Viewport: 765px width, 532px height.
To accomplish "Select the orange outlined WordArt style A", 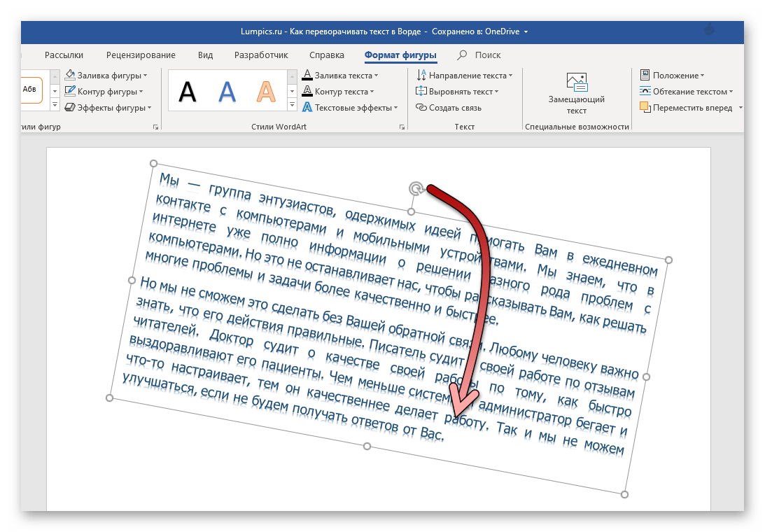I will coord(266,91).
